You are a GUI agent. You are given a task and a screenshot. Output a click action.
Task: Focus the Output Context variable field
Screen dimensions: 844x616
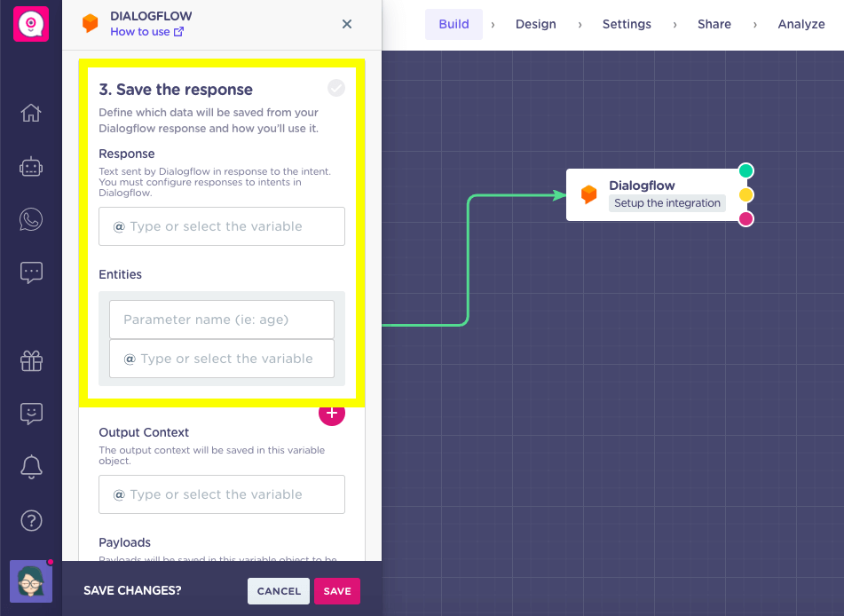(x=222, y=494)
